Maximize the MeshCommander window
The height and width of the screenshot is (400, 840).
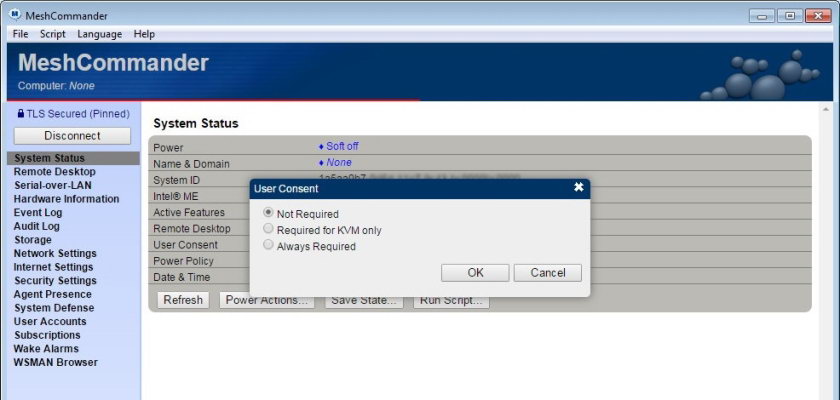(x=790, y=16)
